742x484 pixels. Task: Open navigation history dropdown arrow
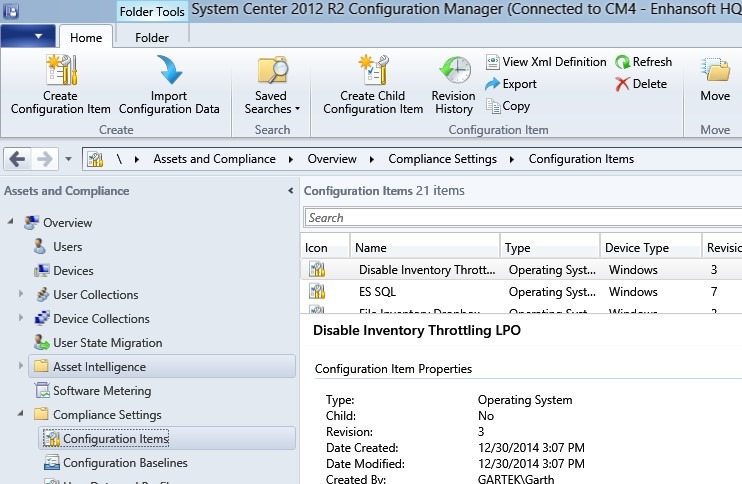point(69,159)
